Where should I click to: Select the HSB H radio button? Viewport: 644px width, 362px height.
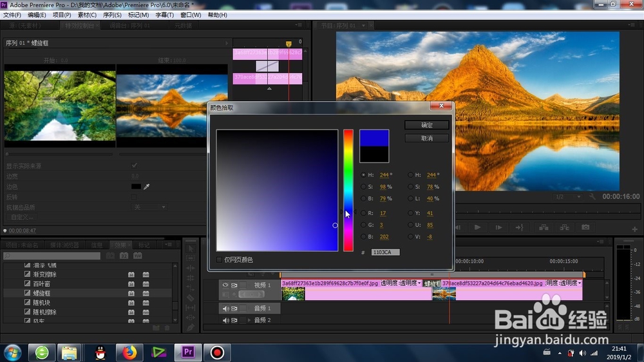coord(363,175)
